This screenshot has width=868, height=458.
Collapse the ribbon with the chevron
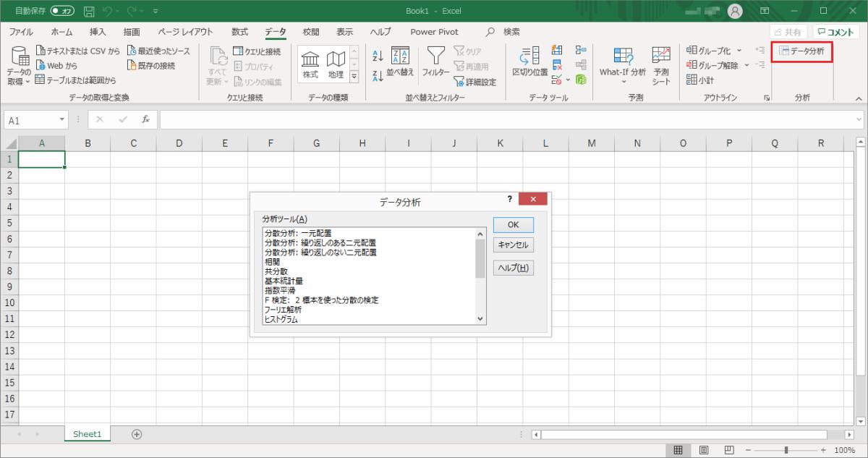coord(859,98)
